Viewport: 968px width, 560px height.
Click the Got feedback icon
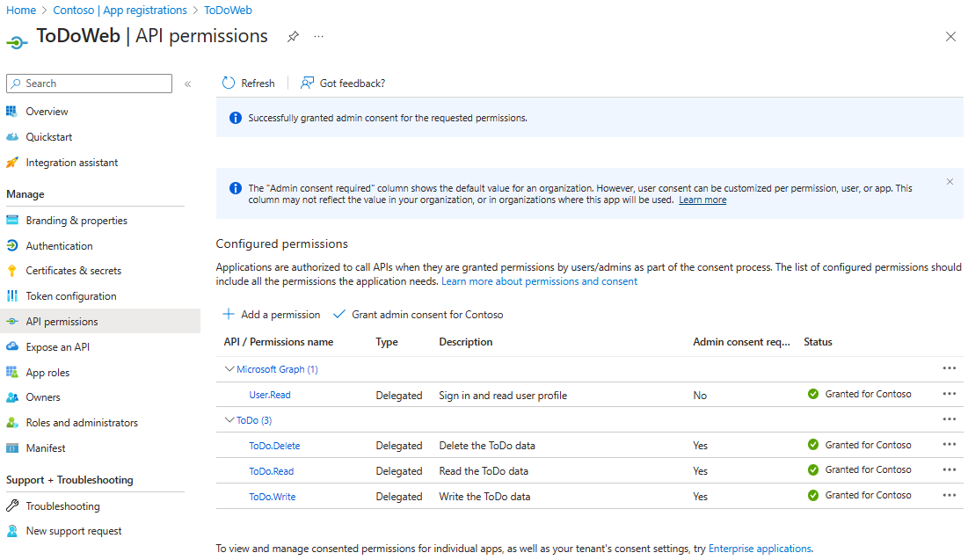(x=307, y=83)
